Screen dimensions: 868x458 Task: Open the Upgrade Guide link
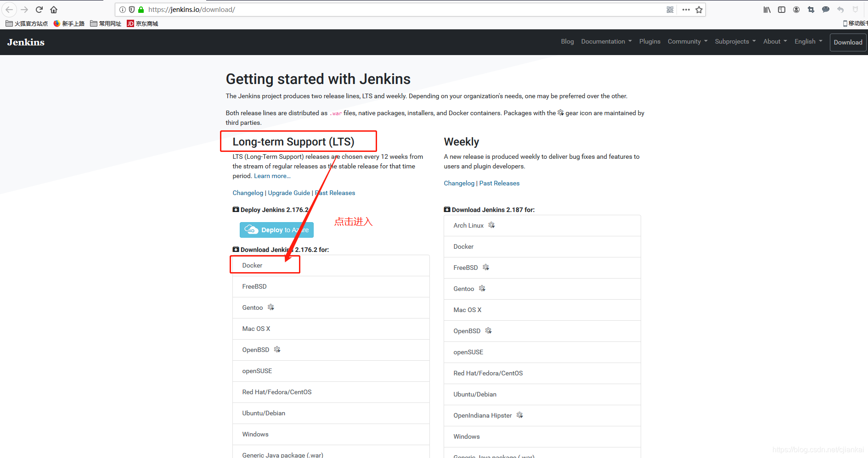tap(289, 193)
